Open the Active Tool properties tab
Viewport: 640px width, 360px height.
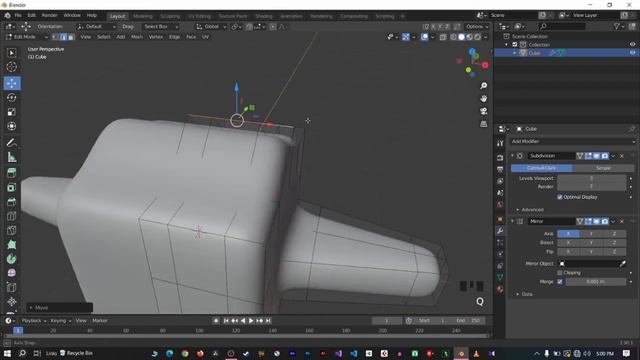coord(500,143)
